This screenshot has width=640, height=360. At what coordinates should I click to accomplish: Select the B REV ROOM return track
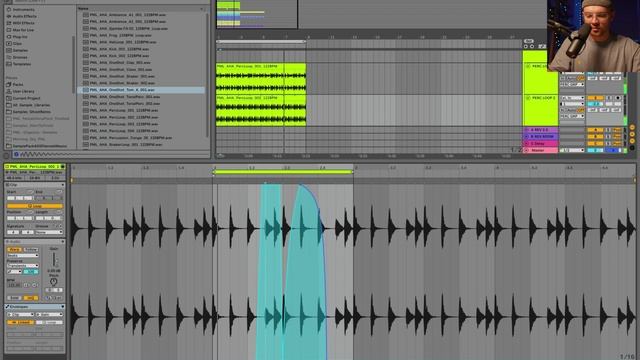point(542,137)
